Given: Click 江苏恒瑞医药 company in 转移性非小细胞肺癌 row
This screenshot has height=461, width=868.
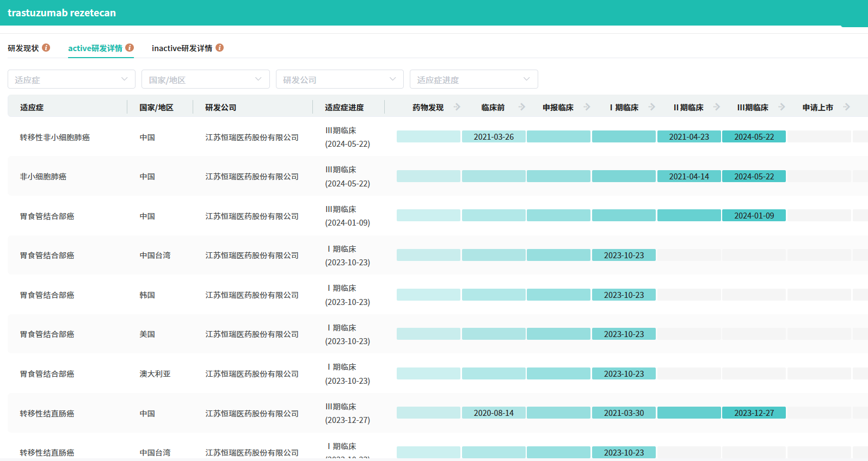Looking at the screenshot, I should tap(252, 138).
